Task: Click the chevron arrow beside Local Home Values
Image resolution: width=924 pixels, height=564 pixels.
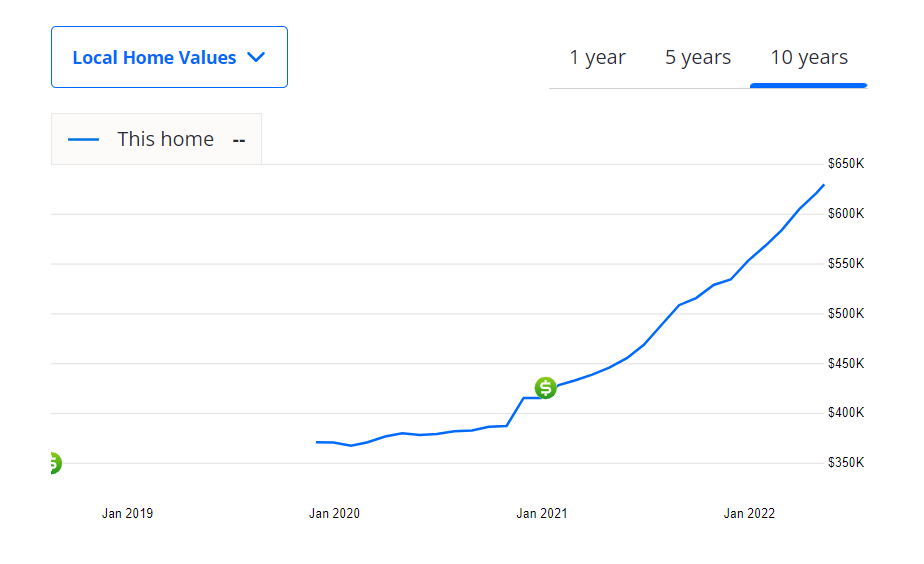Action: [256, 57]
